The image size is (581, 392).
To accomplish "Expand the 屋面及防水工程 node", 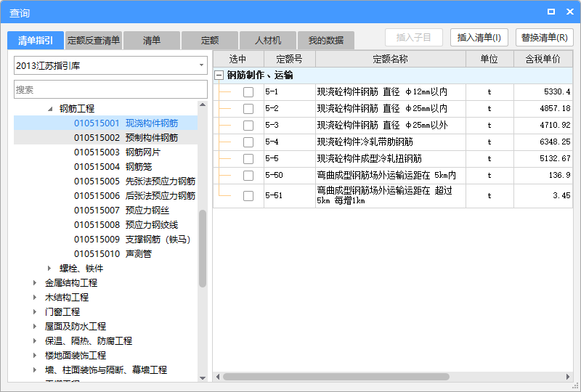I will [x=35, y=326].
